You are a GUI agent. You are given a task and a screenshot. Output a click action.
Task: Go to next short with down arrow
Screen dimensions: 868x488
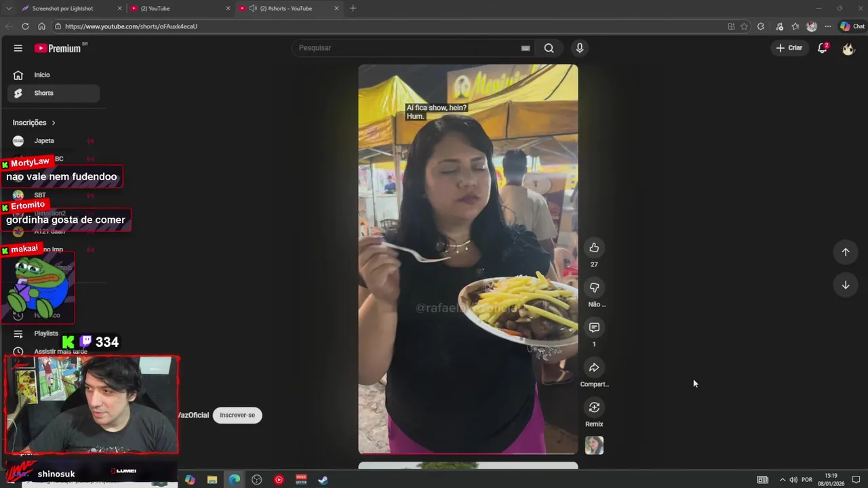pos(845,285)
